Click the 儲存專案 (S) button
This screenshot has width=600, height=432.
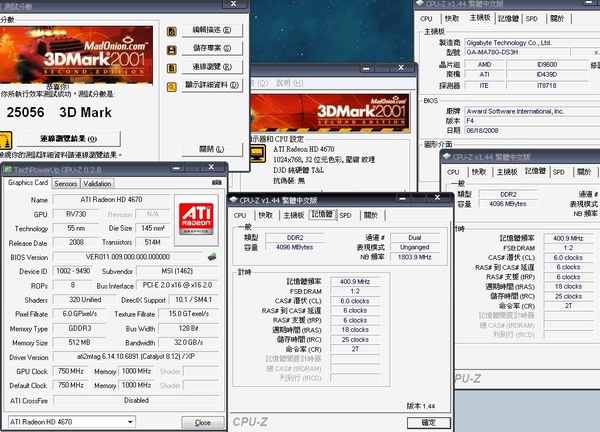tap(212, 48)
